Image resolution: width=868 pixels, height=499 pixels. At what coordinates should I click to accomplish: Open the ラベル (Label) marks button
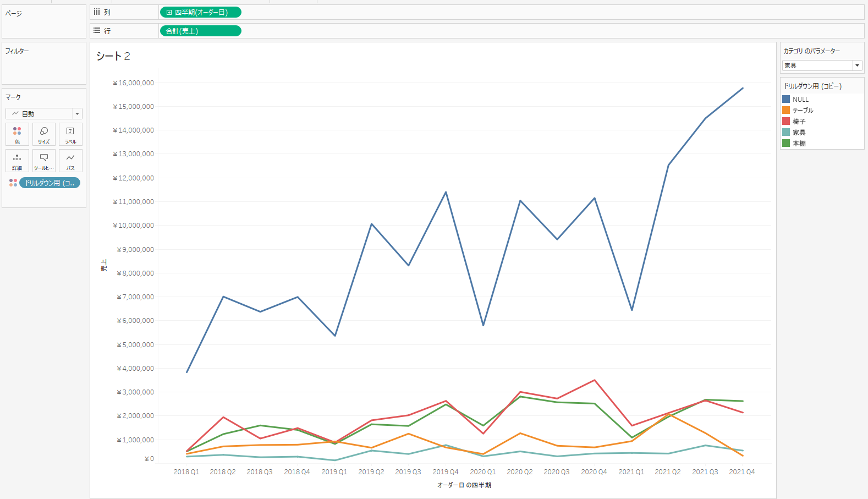pyautogui.click(x=70, y=134)
